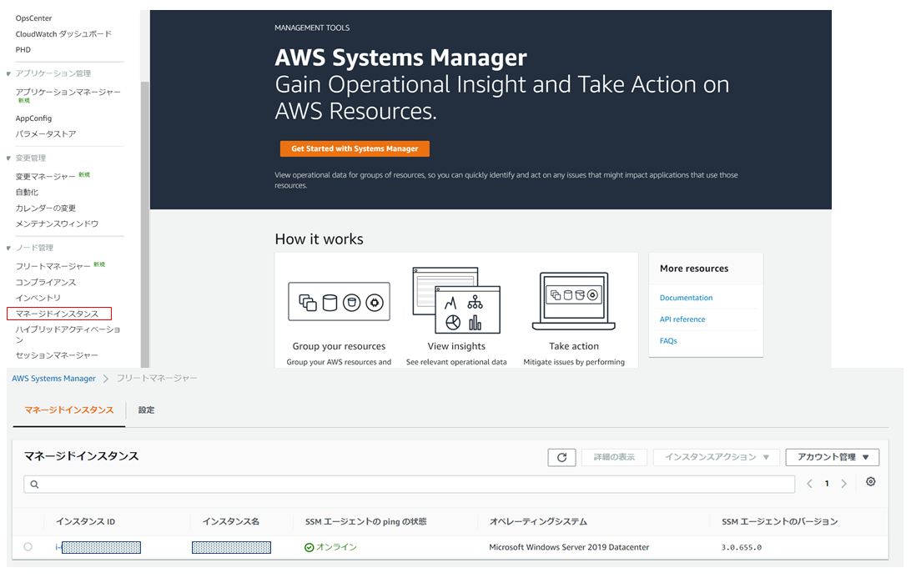
Task: Open the アカウント管理 dropdown
Action: point(832,457)
